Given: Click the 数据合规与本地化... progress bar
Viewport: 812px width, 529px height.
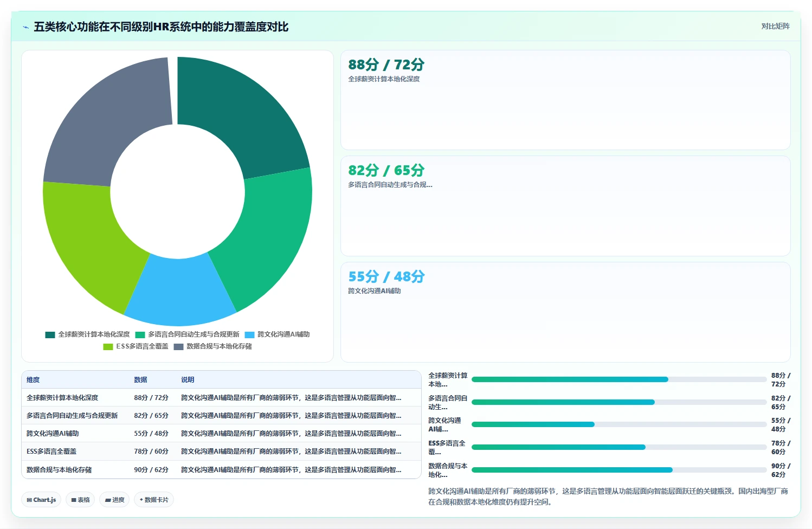Looking at the screenshot, I should [x=619, y=470].
